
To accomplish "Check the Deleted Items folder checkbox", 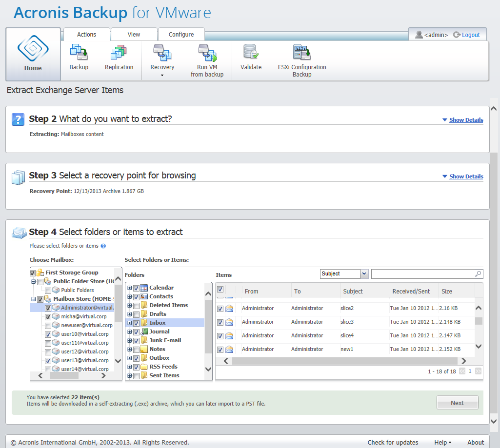I will (x=136, y=306).
